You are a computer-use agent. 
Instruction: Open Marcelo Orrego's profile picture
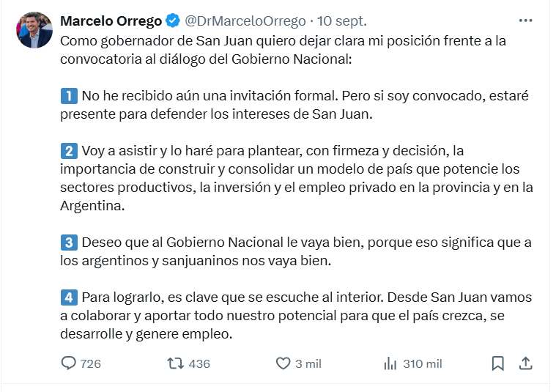(x=34, y=30)
